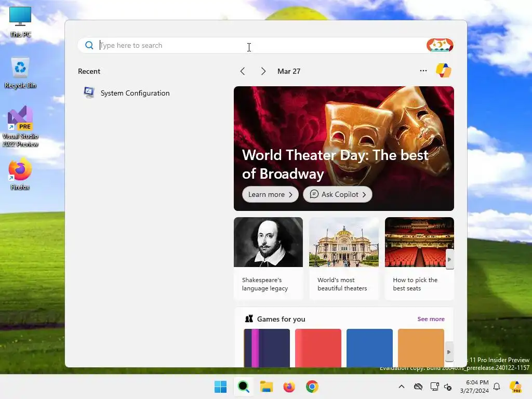This screenshot has width=532, height=399.
Task: Open the Windows Start button
Action: (220, 387)
